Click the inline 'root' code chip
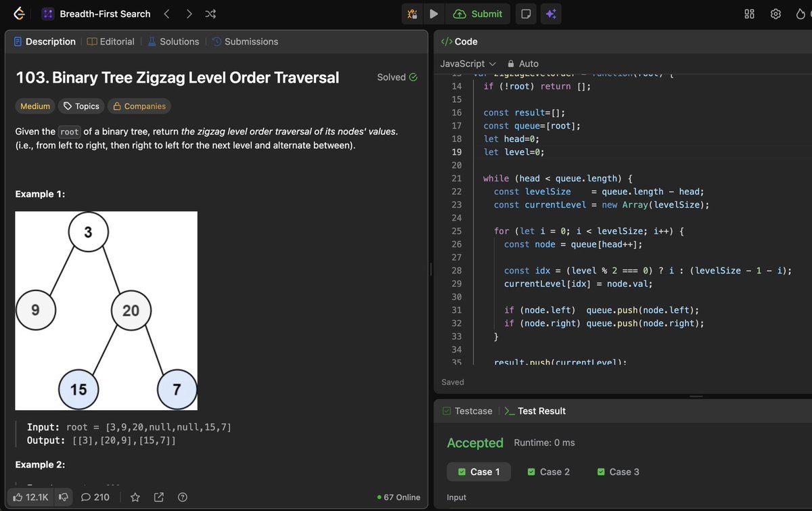 pyautogui.click(x=70, y=131)
